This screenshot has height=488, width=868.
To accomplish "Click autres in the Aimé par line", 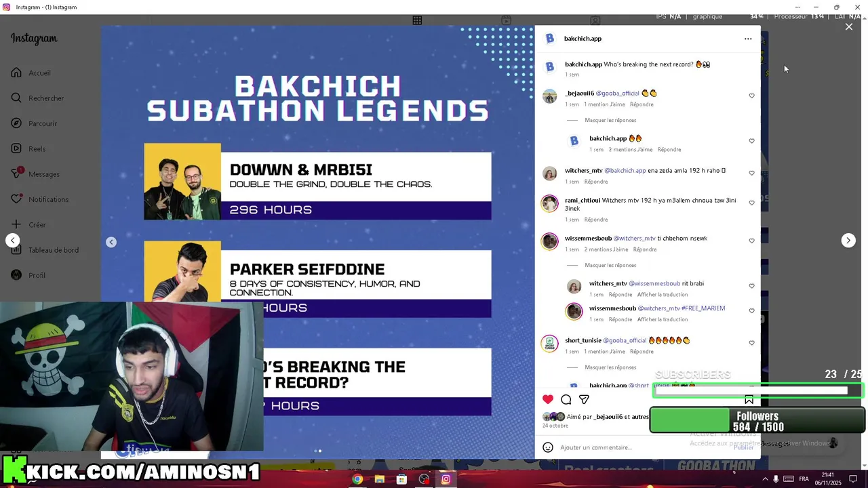I will [x=640, y=417].
